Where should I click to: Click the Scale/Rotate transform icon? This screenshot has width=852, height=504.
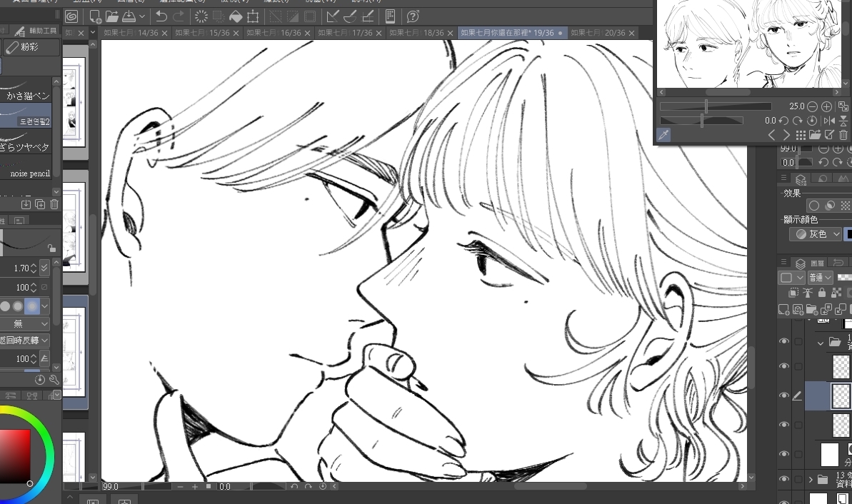253,17
